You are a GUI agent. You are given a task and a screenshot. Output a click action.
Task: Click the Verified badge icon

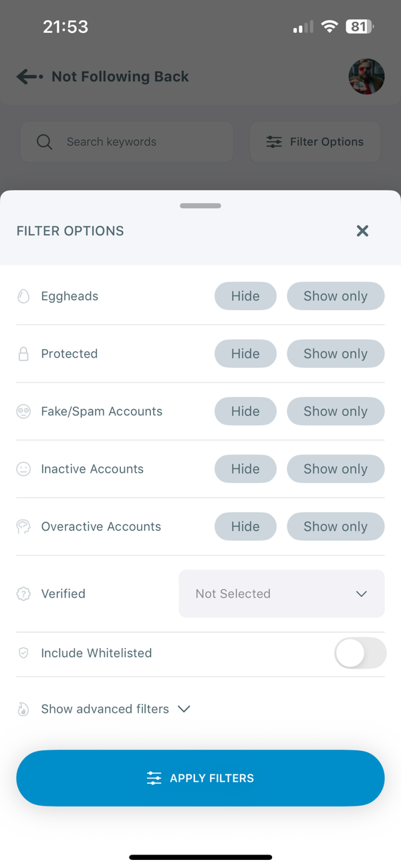[x=23, y=593]
